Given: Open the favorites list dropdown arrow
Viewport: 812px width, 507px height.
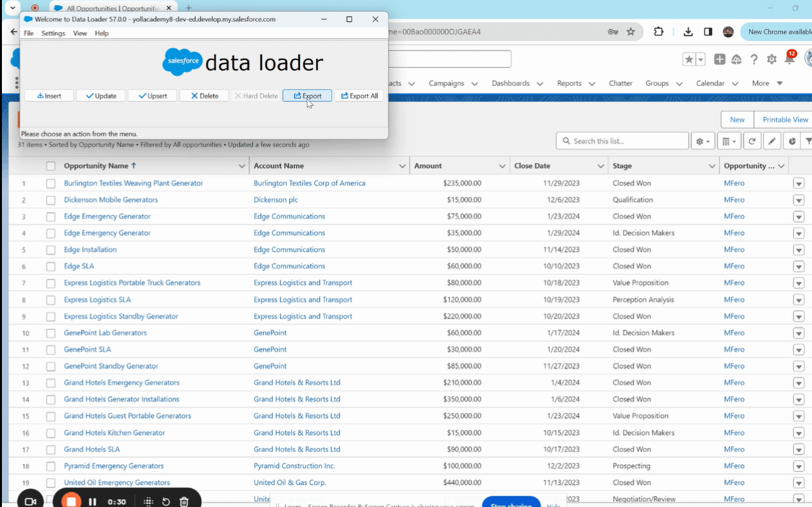Looking at the screenshot, I should pyautogui.click(x=700, y=59).
